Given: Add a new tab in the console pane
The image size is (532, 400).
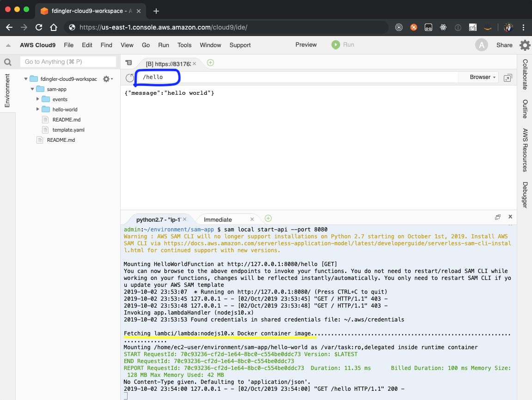Looking at the screenshot, I should [268, 218].
